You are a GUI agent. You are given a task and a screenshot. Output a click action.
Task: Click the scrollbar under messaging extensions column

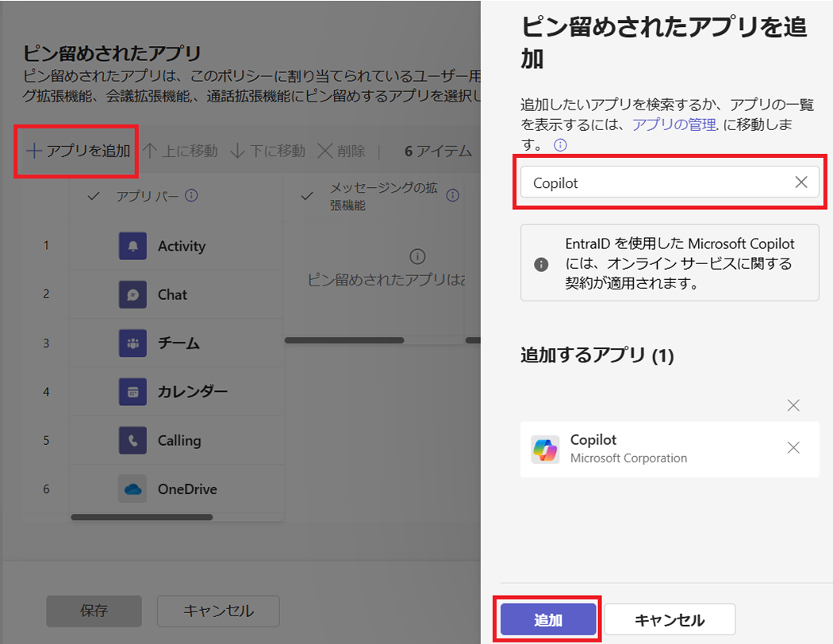coord(344,340)
